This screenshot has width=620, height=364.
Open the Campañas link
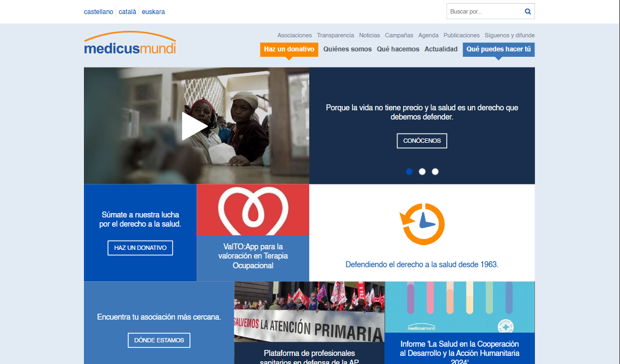click(x=399, y=35)
